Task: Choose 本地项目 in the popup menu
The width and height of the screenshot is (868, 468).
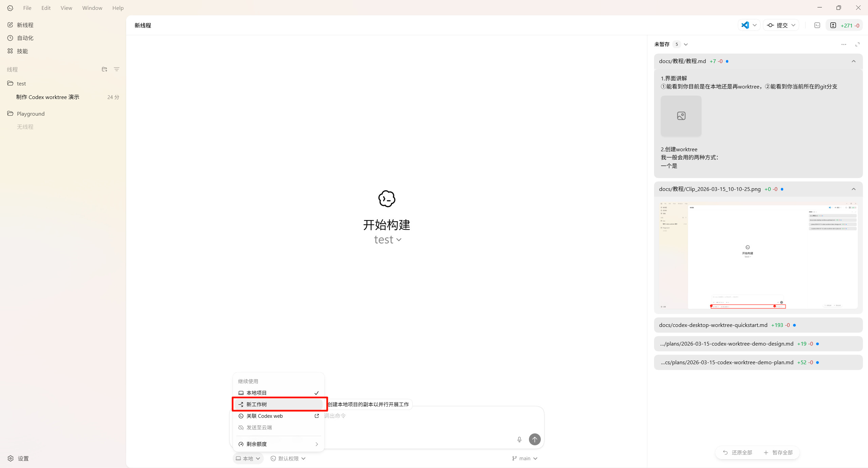Action: pyautogui.click(x=278, y=393)
